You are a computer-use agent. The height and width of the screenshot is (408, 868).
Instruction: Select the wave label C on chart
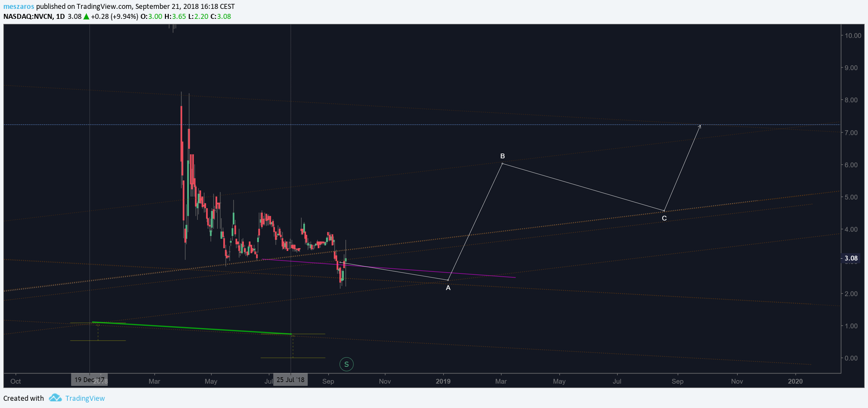pos(664,219)
